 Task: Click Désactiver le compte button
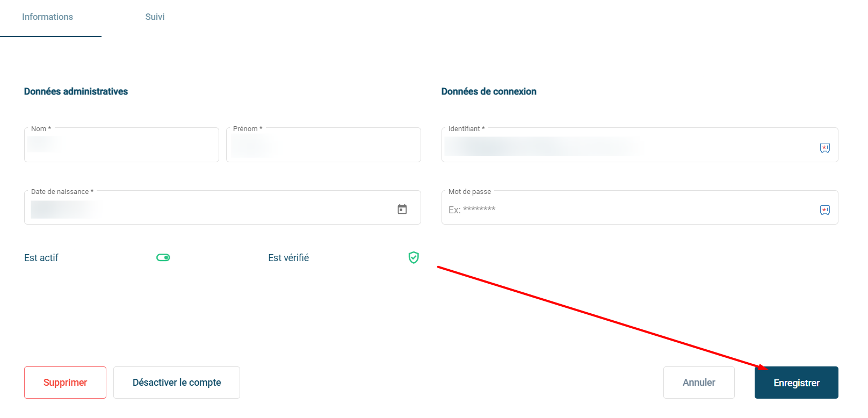[x=177, y=383]
